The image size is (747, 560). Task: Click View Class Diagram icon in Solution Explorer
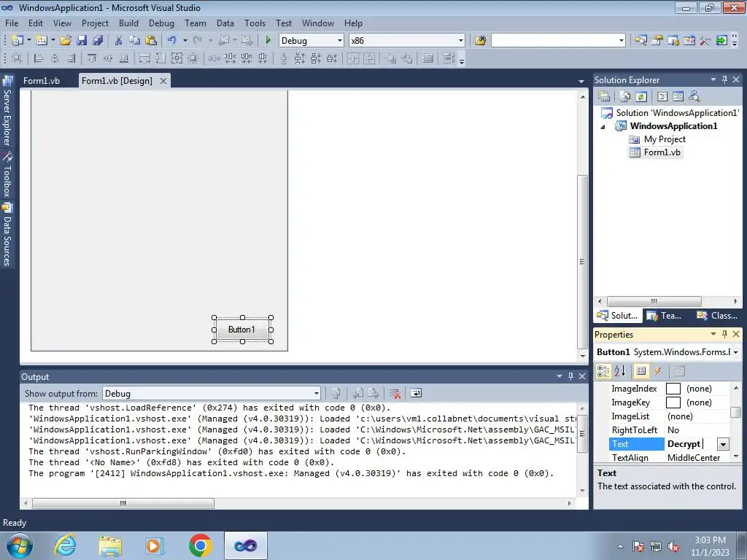point(694,97)
